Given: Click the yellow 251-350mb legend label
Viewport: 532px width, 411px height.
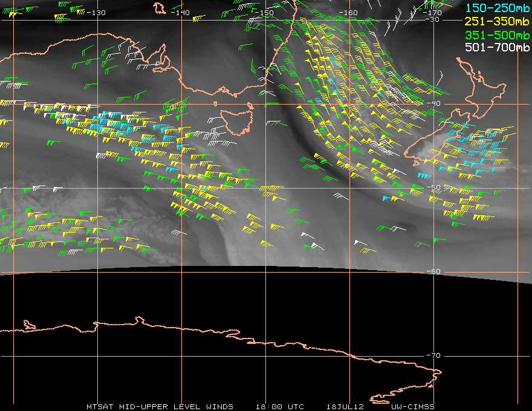Looking at the screenshot, I should [497, 21].
